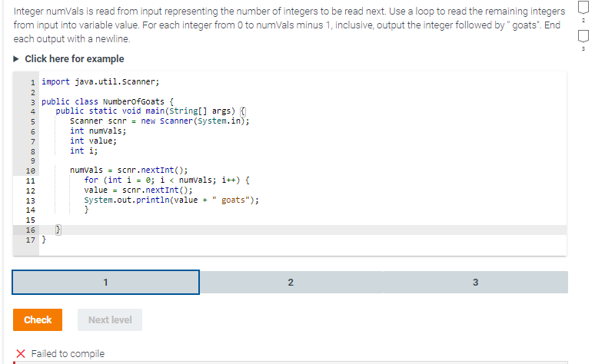Click the 'for (int i = 0; ...' loop line
Image resolution: width=595 pixels, height=364 pixels.
point(167,180)
